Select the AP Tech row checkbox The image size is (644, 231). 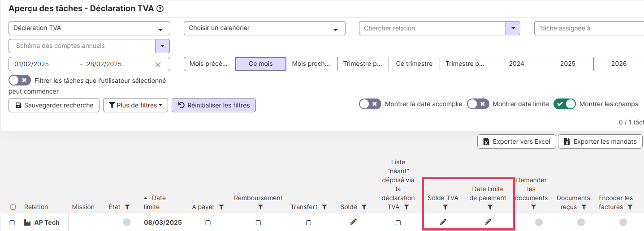[x=12, y=222]
